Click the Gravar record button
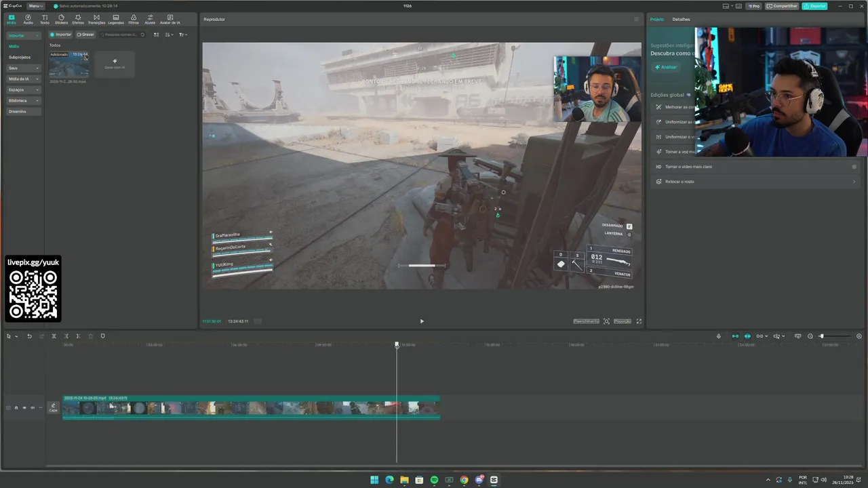 [85, 35]
